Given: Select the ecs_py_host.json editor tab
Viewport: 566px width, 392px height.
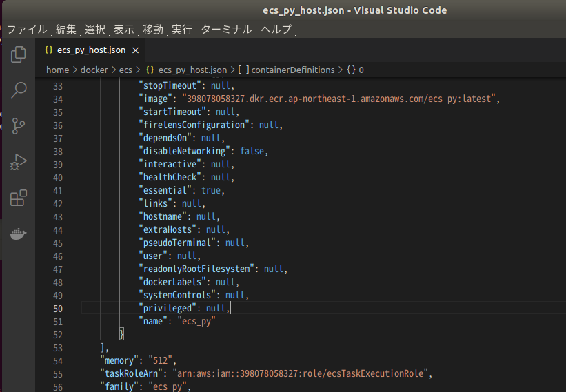Looking at the screenshot, I should pyautogui.click(x=90, y=50).
